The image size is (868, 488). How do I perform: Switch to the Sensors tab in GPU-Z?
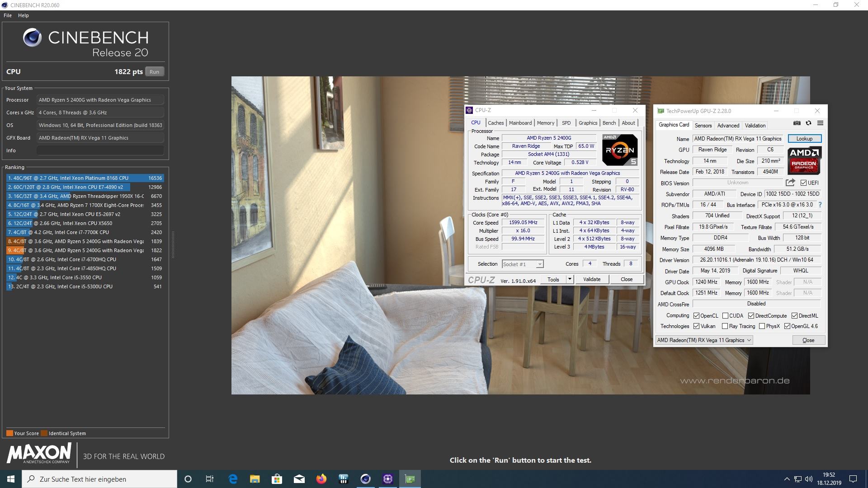(703, 126)
